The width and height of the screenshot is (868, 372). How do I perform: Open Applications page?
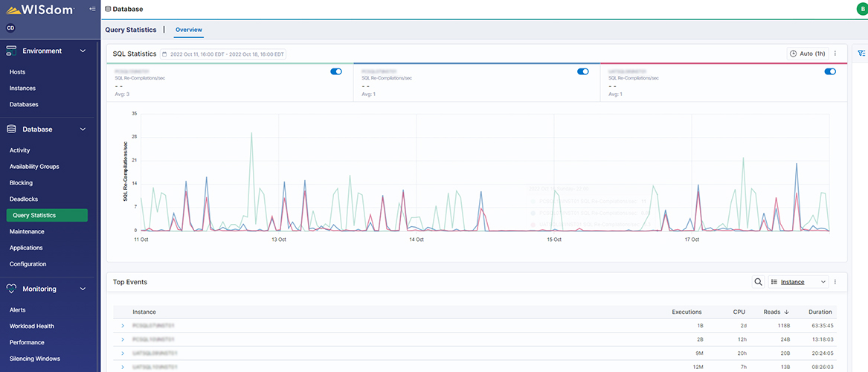coord(26,248)
